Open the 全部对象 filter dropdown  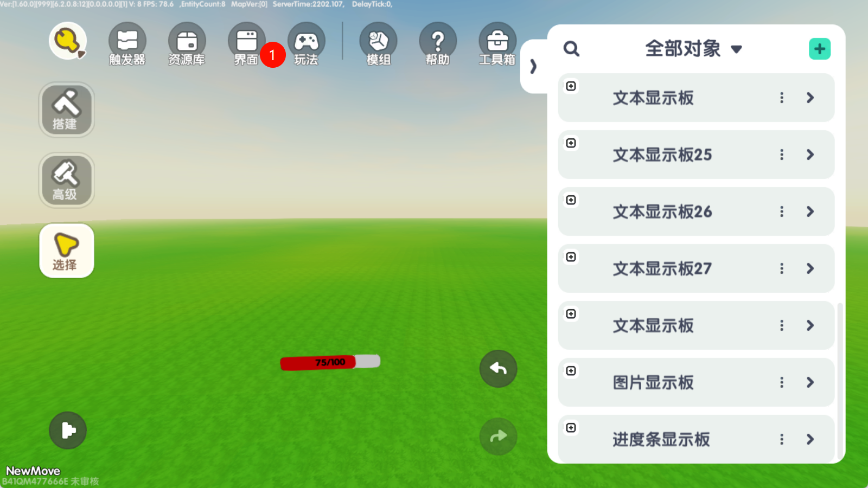[x=693, y=49]
